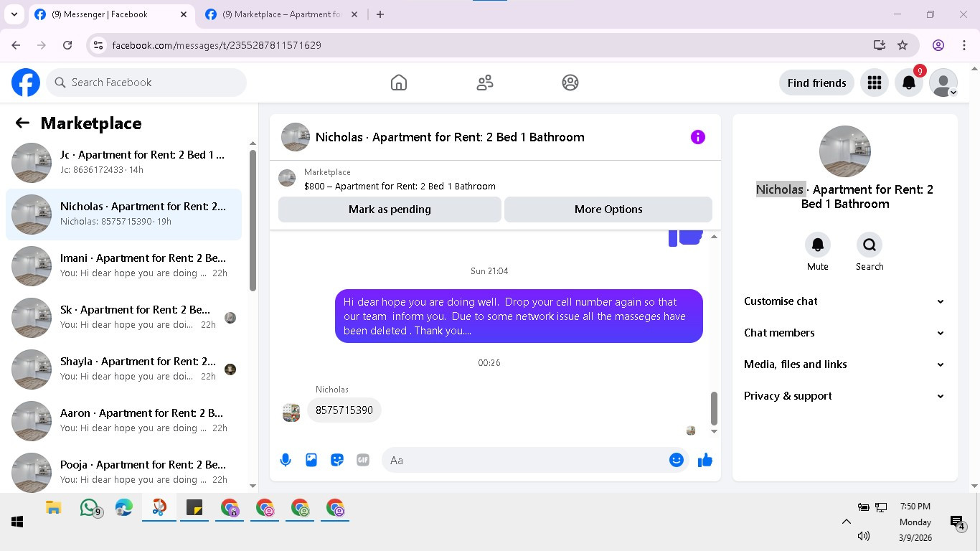
Task: Click the conversation list scrollbar
Action: pos(253,220)
